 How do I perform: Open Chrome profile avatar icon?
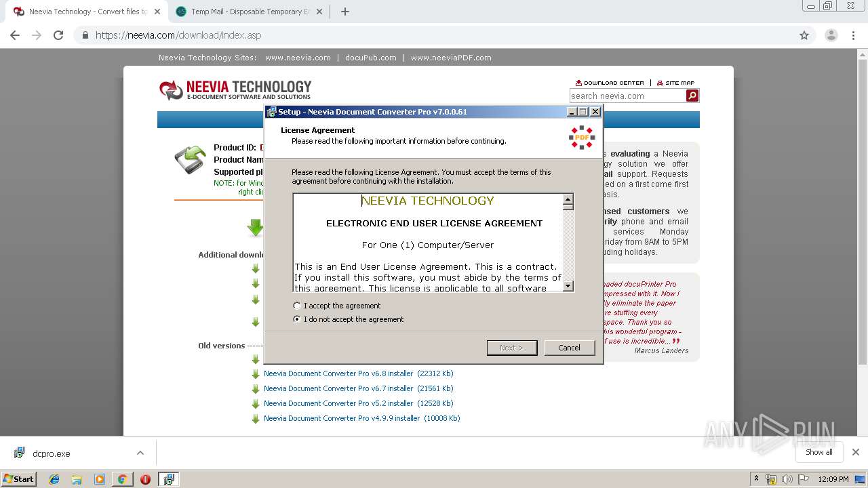831,35
